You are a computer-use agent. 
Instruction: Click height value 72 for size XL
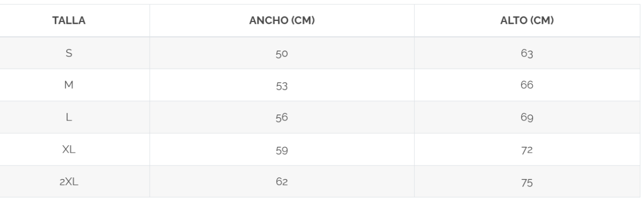click(x=526, y=150)
